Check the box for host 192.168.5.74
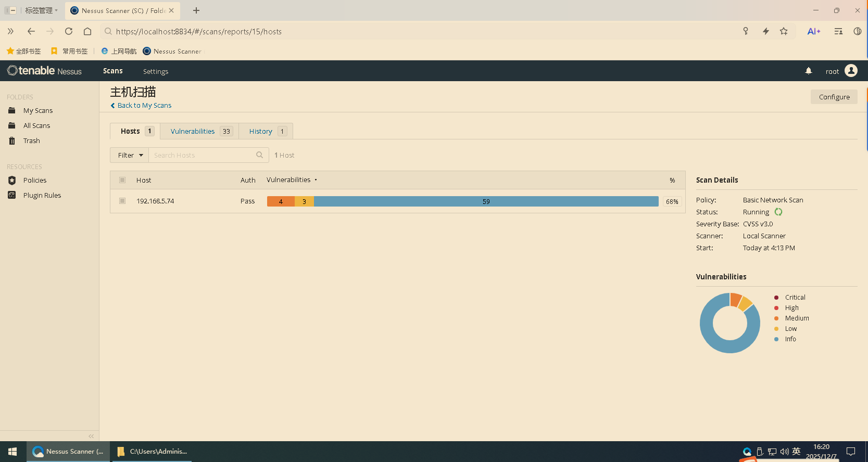 (122, 201)
